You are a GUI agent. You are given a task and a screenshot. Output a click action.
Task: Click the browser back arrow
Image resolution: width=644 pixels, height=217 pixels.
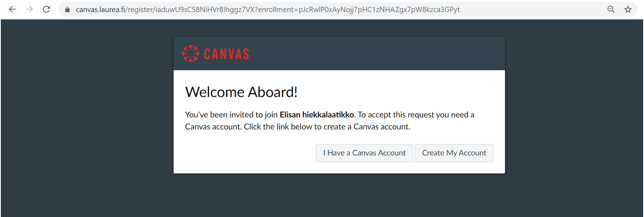[x=13, y=9]
